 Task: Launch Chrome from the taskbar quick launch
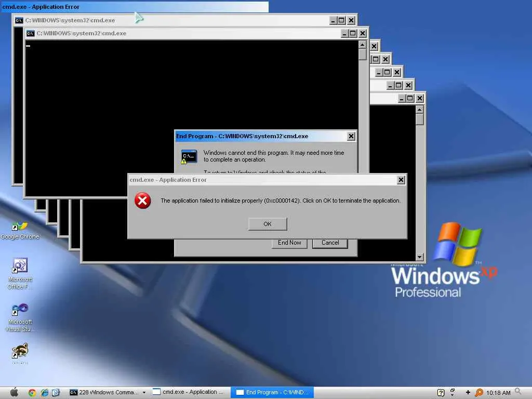32,393
